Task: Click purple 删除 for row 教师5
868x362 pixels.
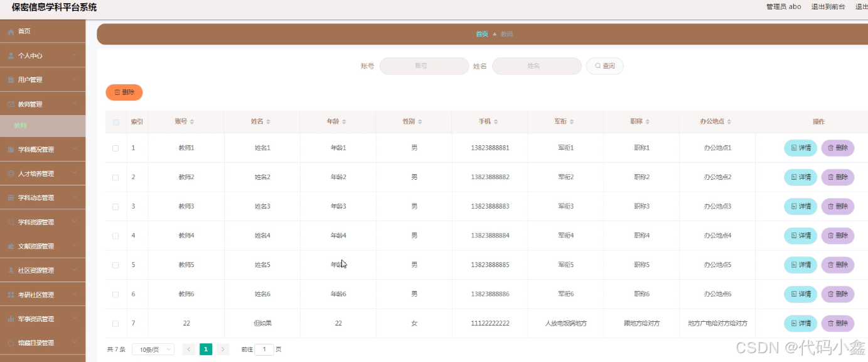Action: 838,265
